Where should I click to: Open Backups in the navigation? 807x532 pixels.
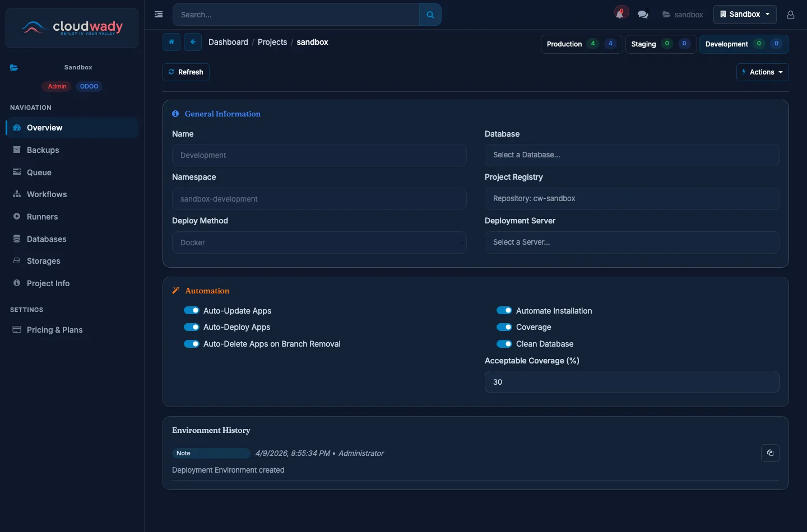72,150
